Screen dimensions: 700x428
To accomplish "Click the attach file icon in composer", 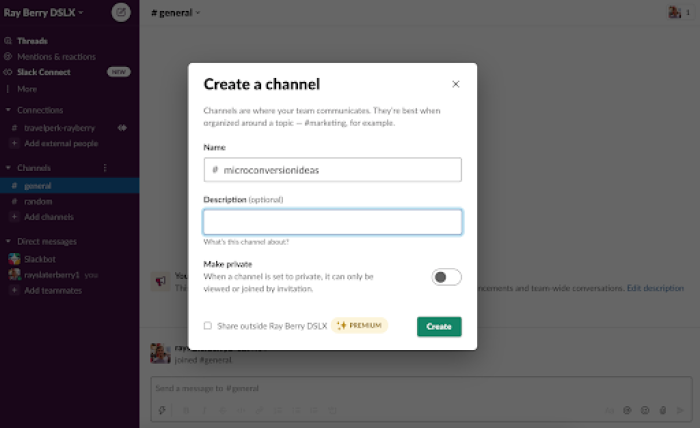I will coord(663,410).
